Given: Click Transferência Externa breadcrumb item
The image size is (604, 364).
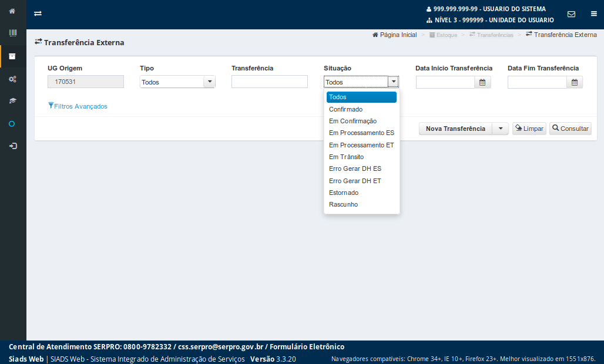Looking at the screenshot, I should tap(561, 35).
